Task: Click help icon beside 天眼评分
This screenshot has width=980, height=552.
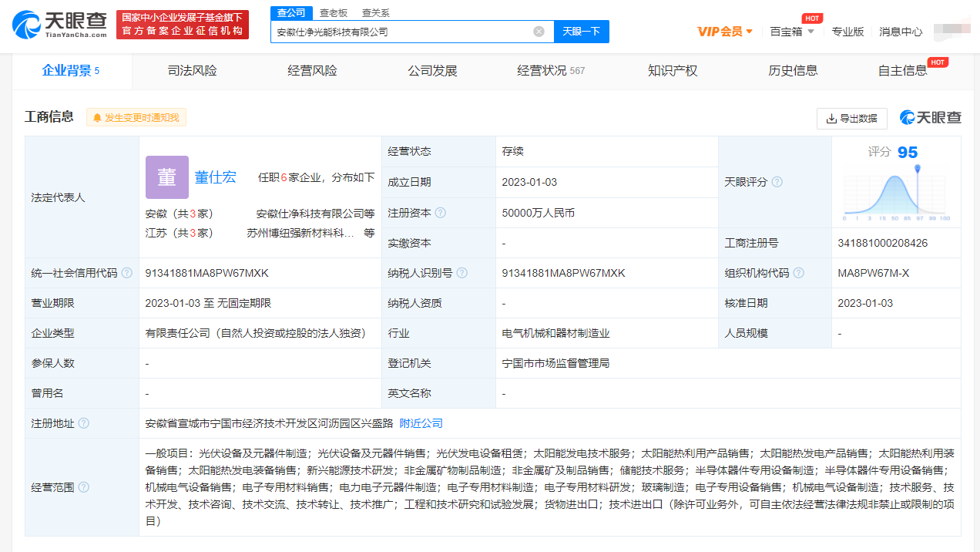Action: [x=777, y=182]
